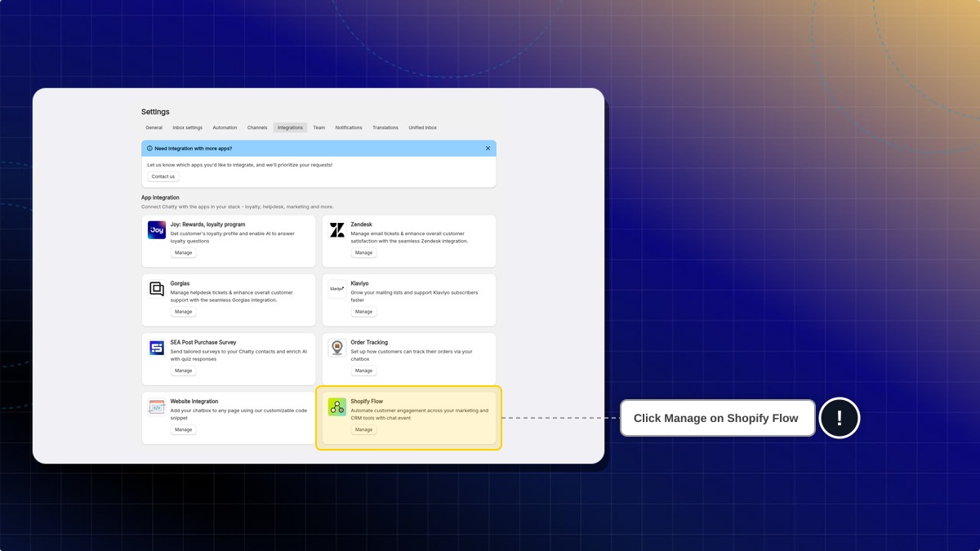
Task: Click Manage for Joy Rewards loyalty program
Action: pos(184,253)
